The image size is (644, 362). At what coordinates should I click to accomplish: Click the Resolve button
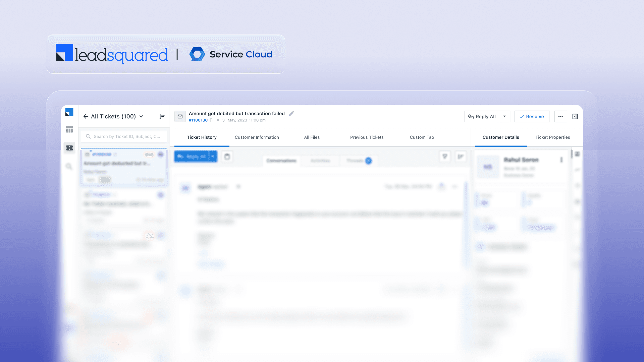pos(532,117)
